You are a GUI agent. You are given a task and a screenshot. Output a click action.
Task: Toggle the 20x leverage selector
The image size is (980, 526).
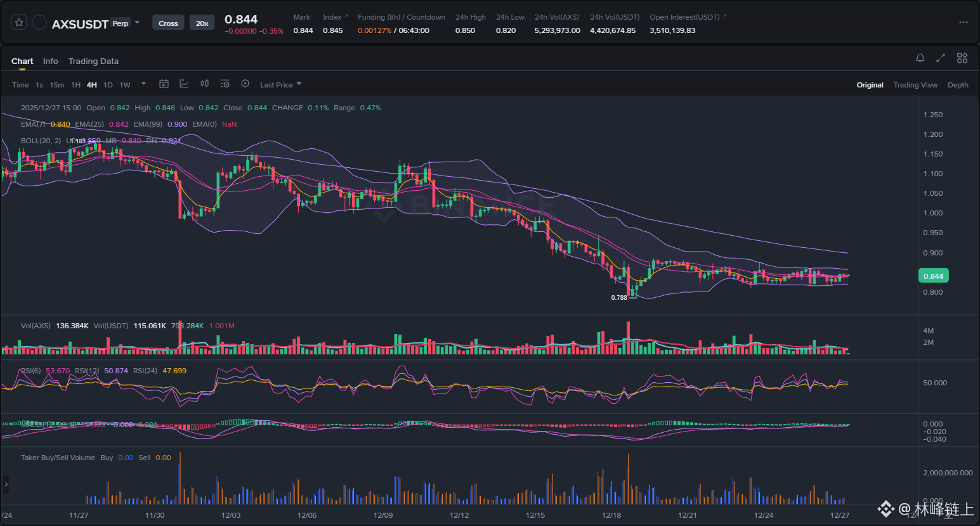coord(202,22)
